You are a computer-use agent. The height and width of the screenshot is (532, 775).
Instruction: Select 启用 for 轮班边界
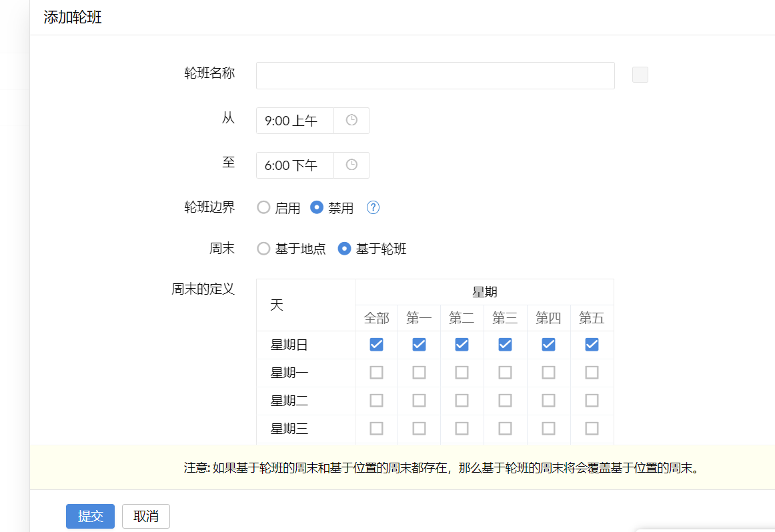coord(264,208)
